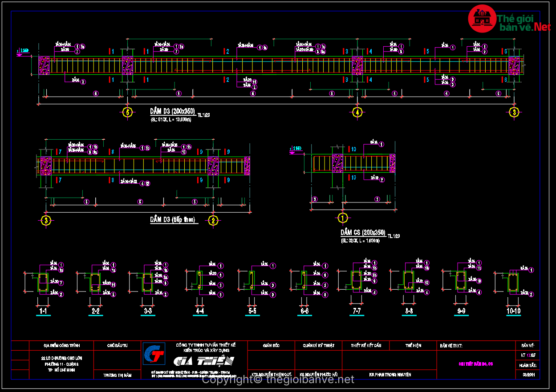
Task: Click the red house logo icon
Action: [483, 20]
